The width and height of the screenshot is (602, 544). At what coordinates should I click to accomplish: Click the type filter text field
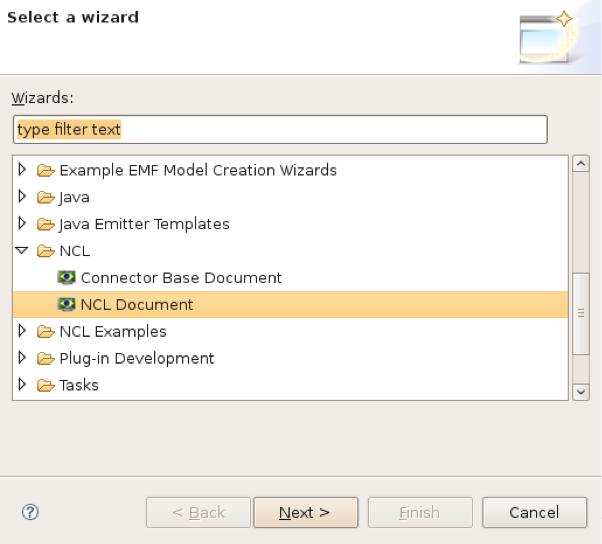click(280, 130)
